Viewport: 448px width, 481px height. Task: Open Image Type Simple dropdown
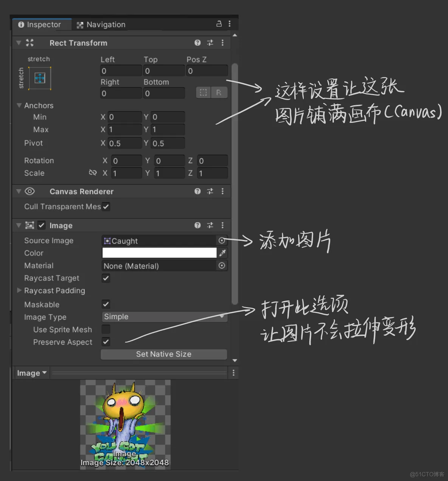click(164, 317)
